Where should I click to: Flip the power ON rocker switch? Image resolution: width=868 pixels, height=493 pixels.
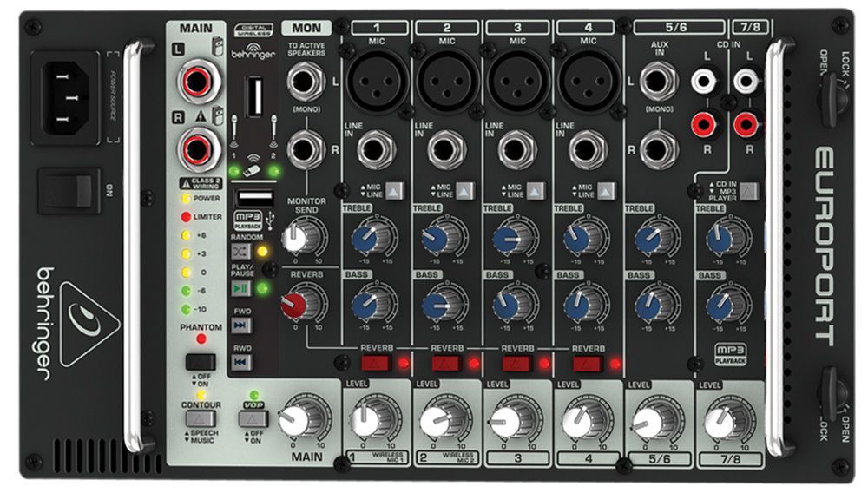coord(69,192)
